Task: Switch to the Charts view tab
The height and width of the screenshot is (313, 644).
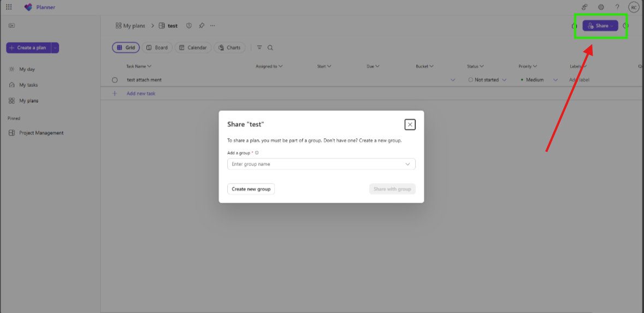Action: (x=229, y=48)
